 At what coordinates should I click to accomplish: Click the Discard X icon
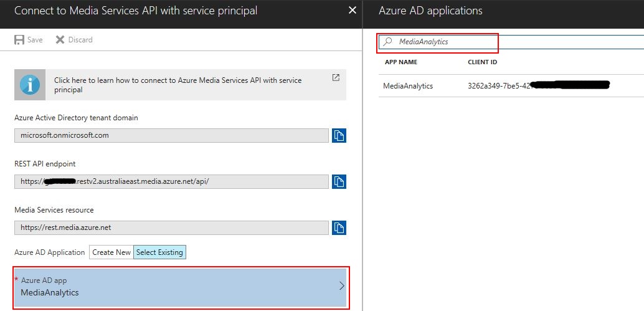pyautogui.click(x=60, y=40)
